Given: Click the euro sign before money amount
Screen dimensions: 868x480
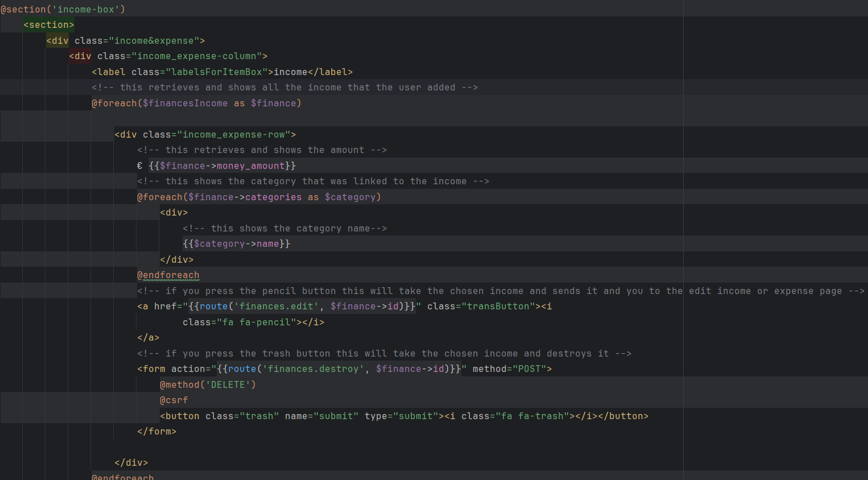Looking at the screenshot, I should click(x=140, y=166).
